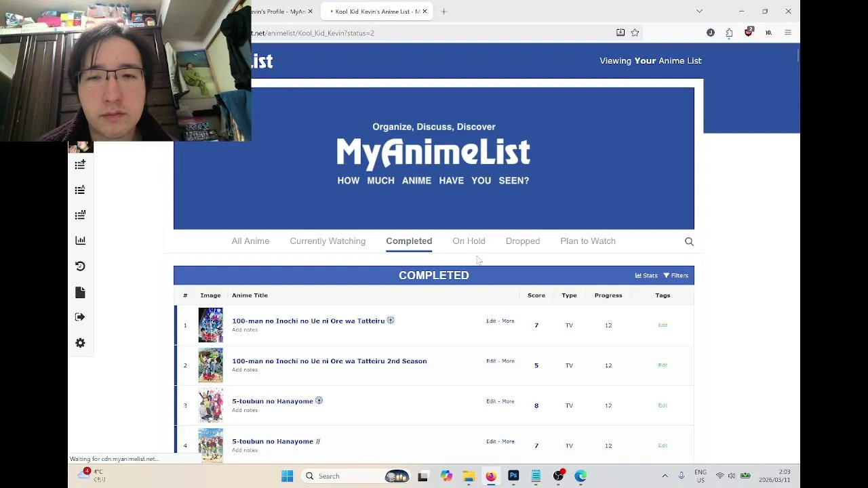Click the document file sidebar icon
This screenshot has width=868, height=488.
(80, 292)
